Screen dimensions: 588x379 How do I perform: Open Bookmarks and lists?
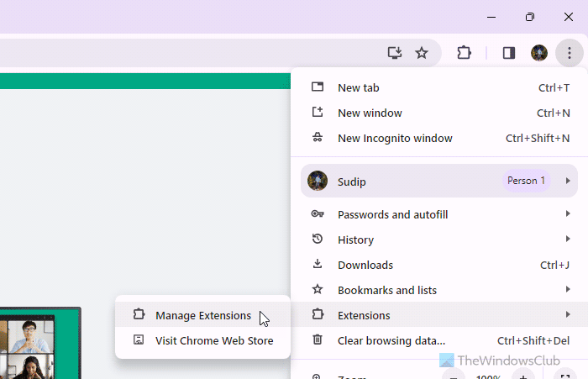[x=439, y=290]
